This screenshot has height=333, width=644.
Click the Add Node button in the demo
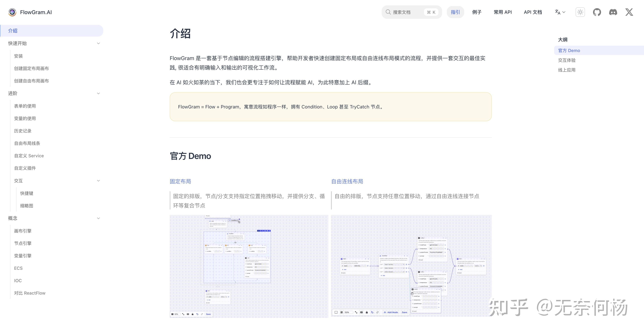pyautogui.click(x=391, y=313)
